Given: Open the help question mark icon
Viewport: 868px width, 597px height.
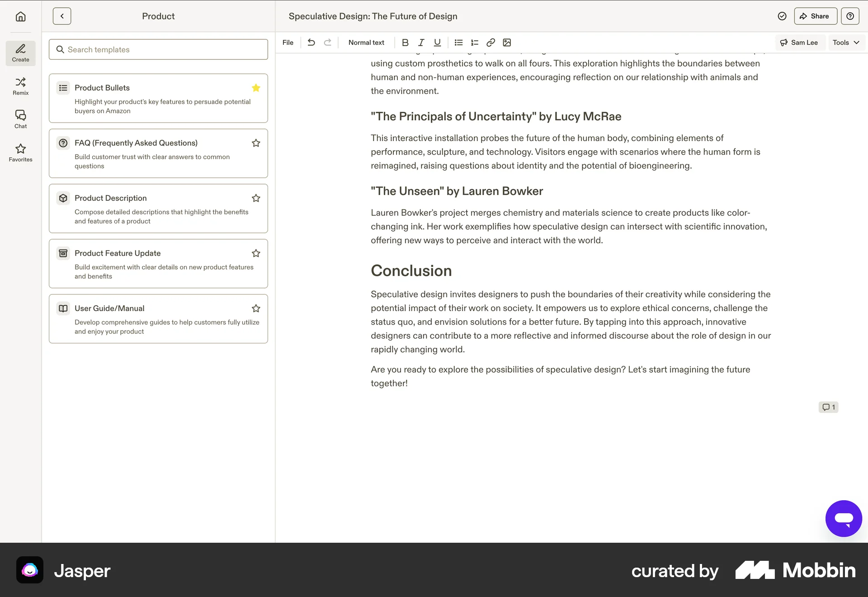Looking at the screenshot, I should [x=850, y=16].
